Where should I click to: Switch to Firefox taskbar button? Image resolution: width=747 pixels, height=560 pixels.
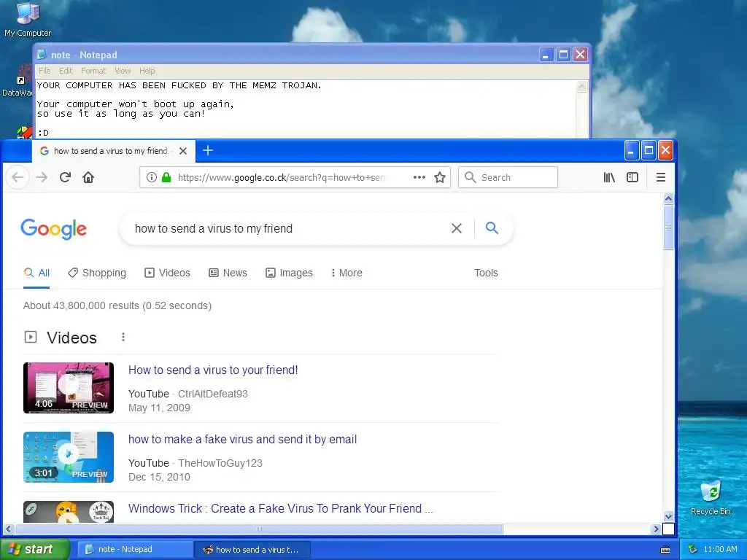point(252,550)
